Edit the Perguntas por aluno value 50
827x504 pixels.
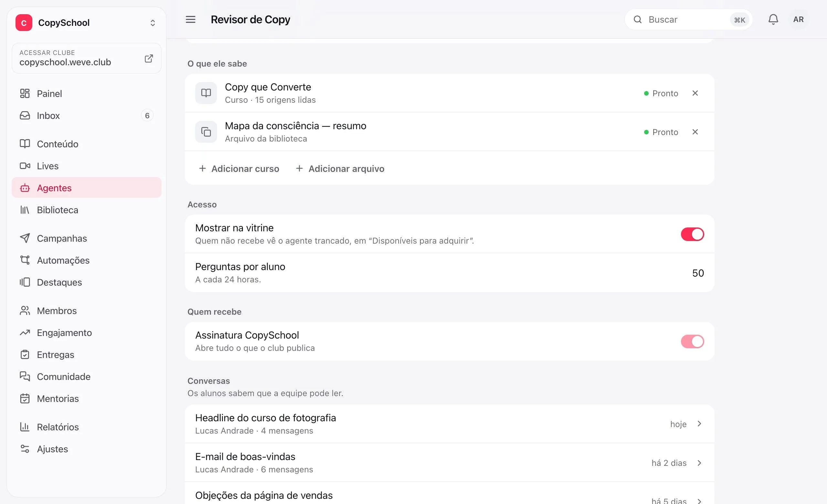(698, 273)
